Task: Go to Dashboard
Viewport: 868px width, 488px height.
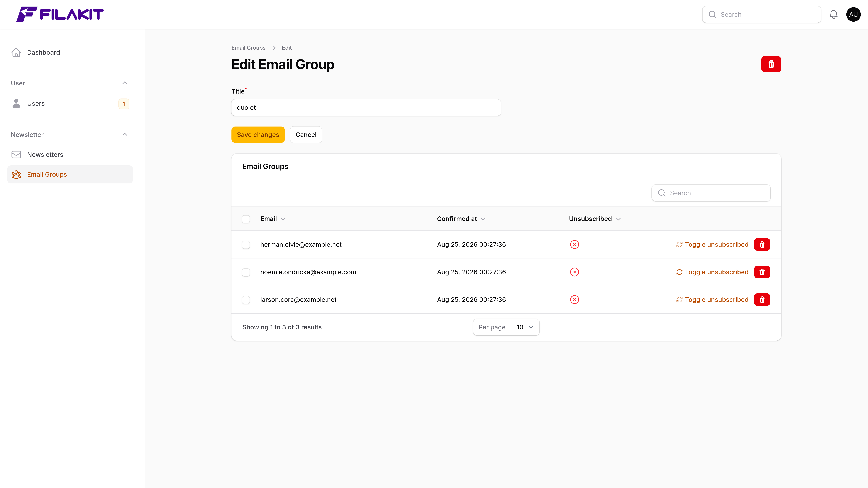Action: (70, 53)
